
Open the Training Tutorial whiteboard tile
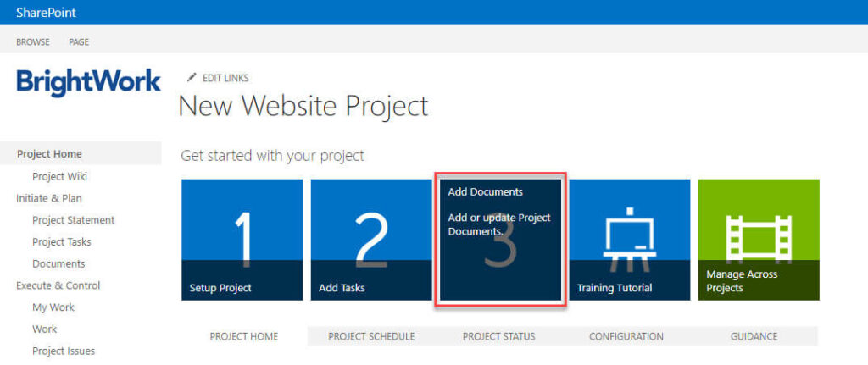coord(630,240)
